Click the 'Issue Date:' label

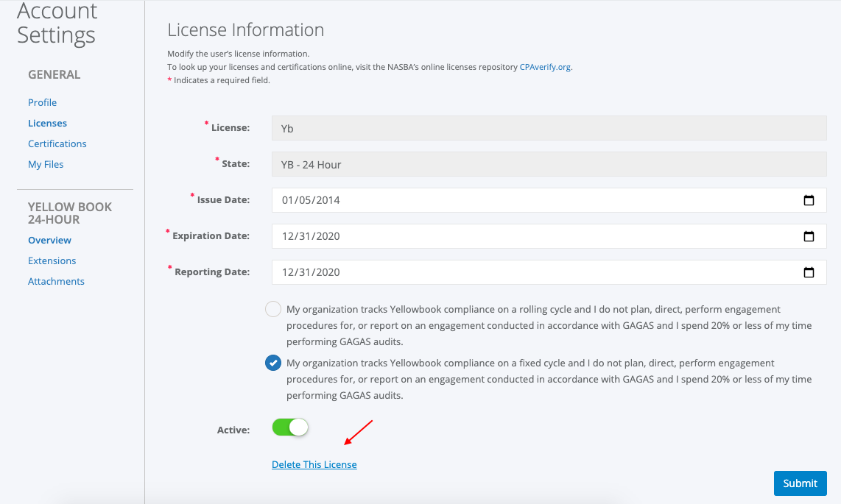coord(223,200)
